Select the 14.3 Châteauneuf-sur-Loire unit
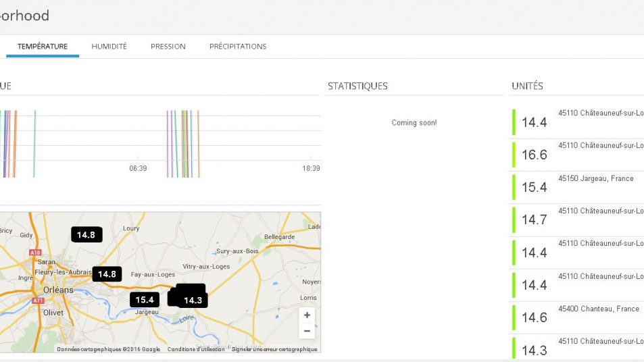 coord(576,348)
